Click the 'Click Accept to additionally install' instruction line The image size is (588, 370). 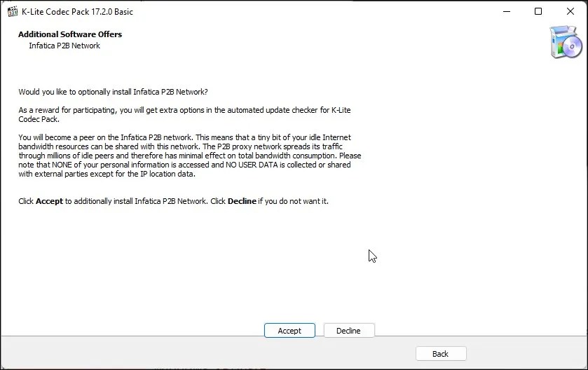click(x=173, y=201)
